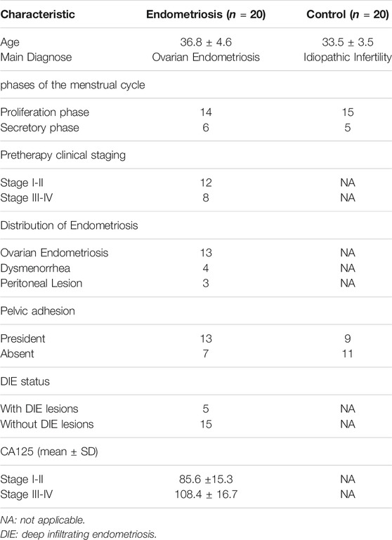Select the Age row label

pyautogui.click(x=10, y=42)
